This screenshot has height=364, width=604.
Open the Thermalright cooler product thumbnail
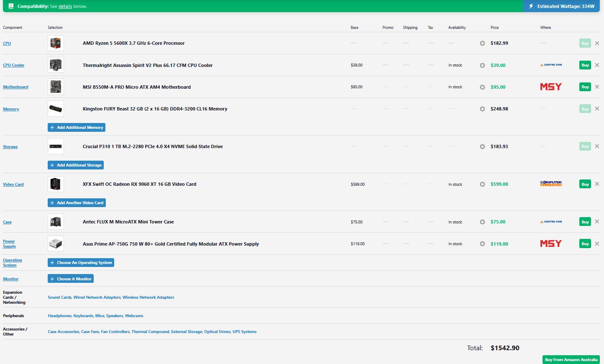56,65
